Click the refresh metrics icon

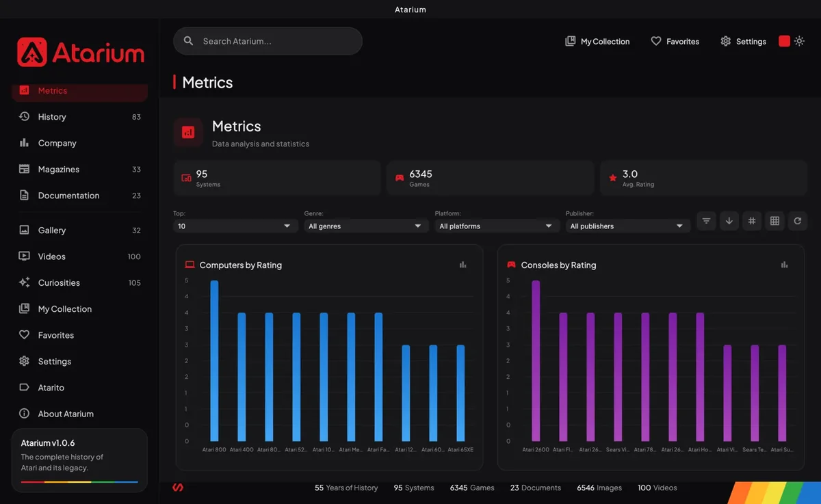tap(798, 221)
